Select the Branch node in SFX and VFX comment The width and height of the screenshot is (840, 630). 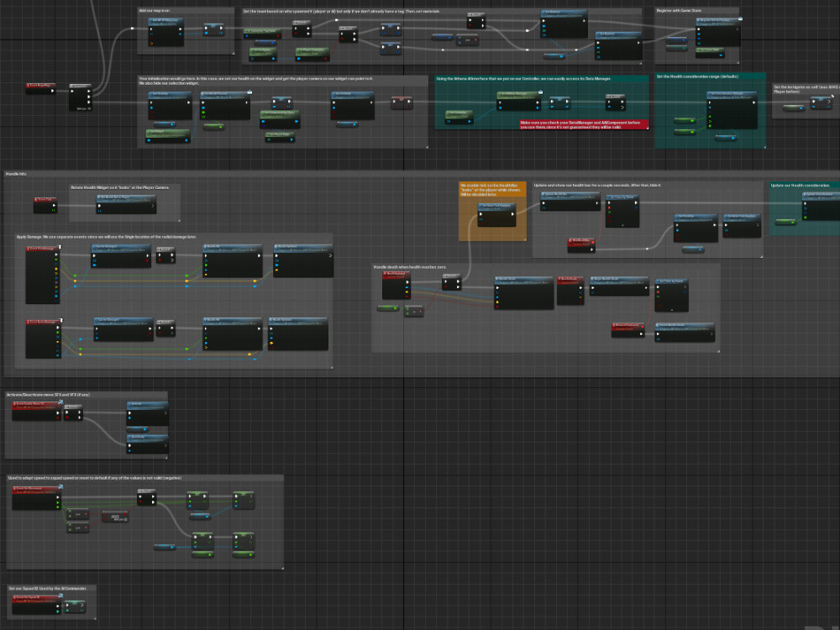pos(73,412)
